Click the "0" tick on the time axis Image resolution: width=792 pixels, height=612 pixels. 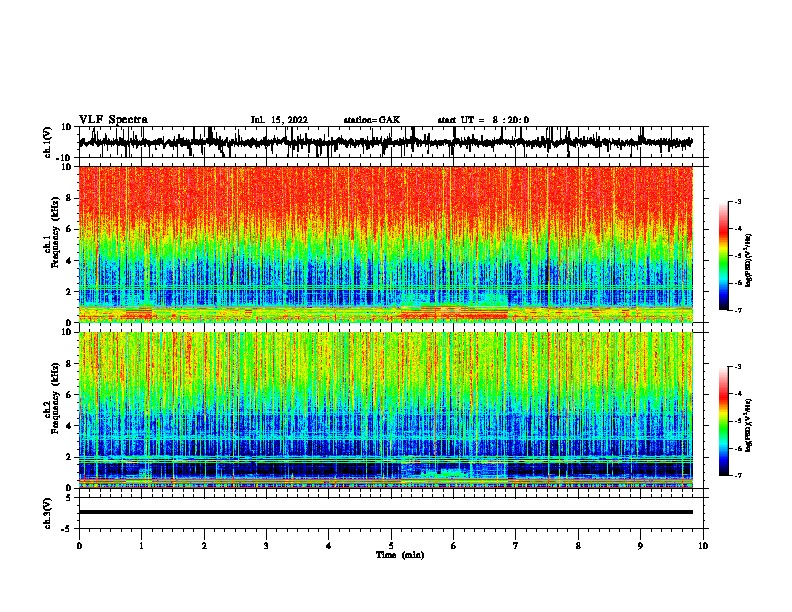[x=79, y=546]
